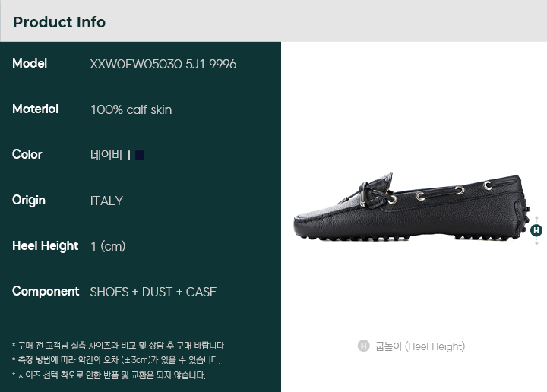Screen dimensions: 547x392
Task: Click the 네이비 color name text
Action: (106, 155)
